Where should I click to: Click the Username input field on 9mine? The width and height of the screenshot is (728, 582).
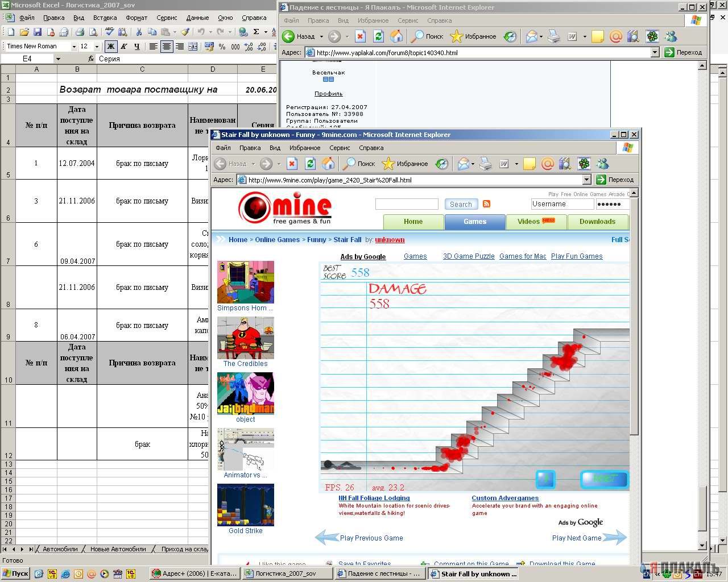pos(562,204)
